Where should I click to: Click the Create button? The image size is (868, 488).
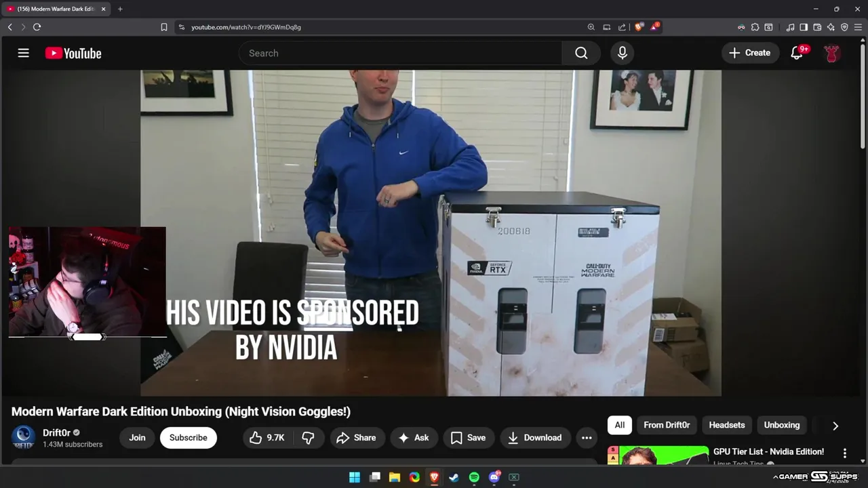(749, 53)
